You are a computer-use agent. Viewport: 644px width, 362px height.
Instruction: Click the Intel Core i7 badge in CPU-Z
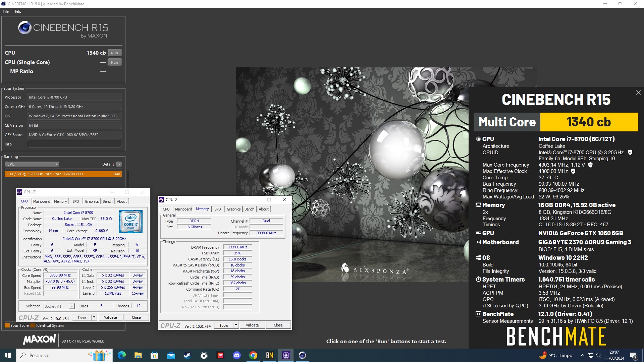(131, 222)
